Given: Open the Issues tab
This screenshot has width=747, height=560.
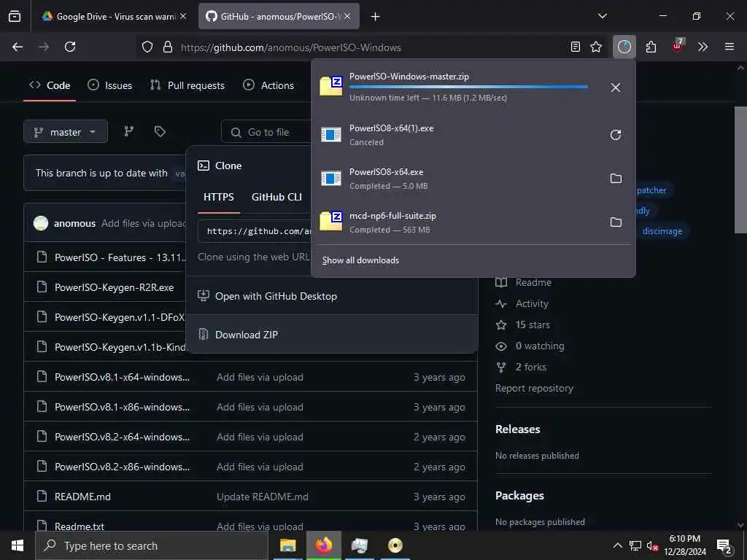Looking at the screenshot, I should coord(110,86).
